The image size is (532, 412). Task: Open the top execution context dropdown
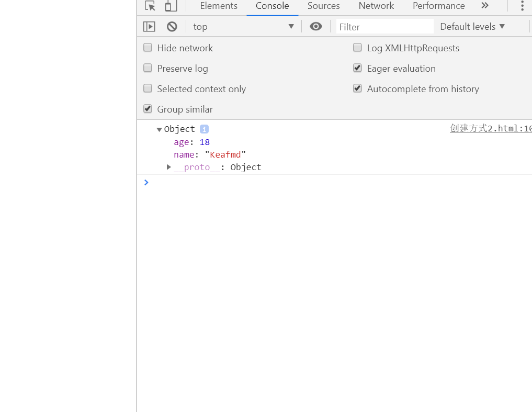243,27
